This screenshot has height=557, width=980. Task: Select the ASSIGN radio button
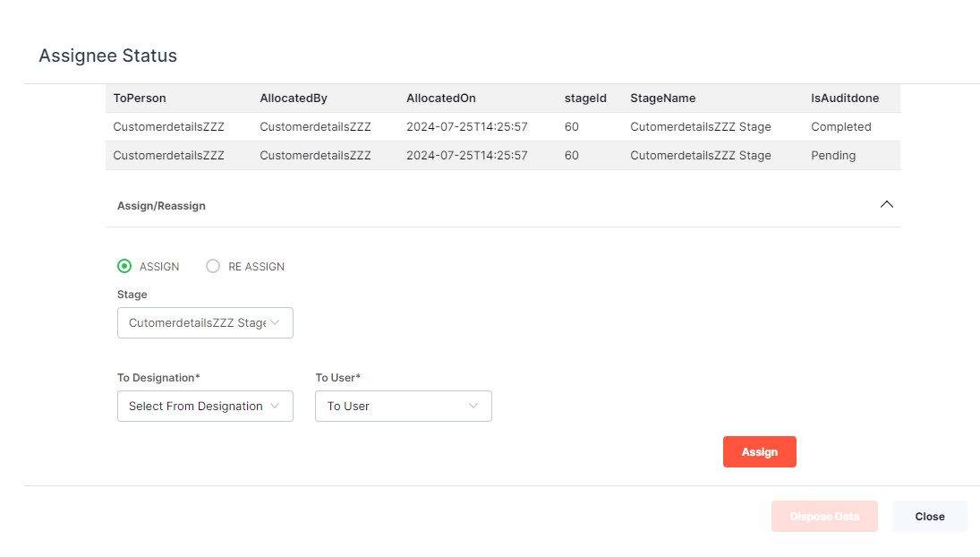124,266
